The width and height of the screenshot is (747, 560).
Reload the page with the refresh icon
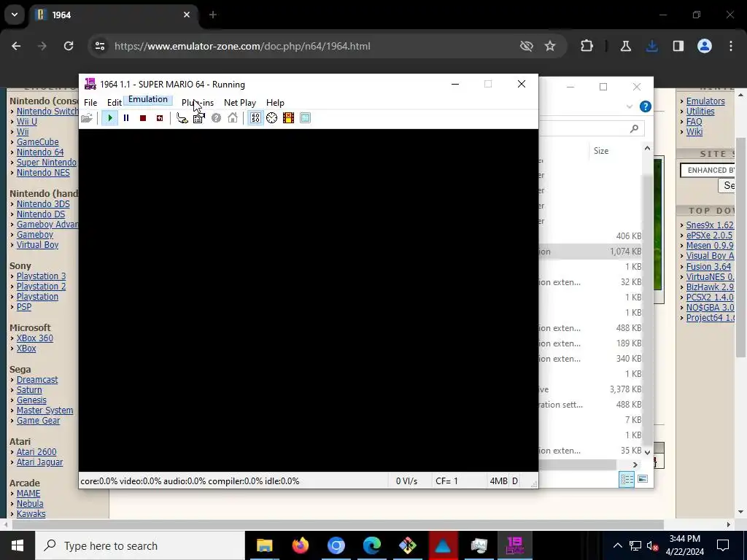69,46
